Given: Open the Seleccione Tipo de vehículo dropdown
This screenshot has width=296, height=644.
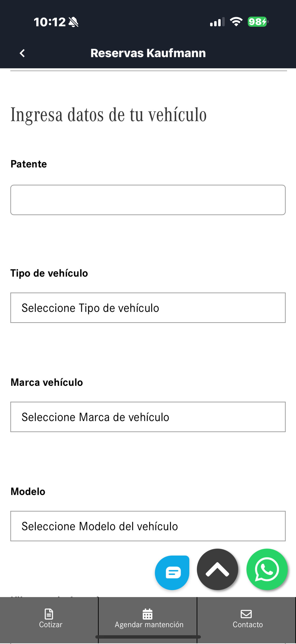Looking at the screenshot, I should click(x=148, y=308).
